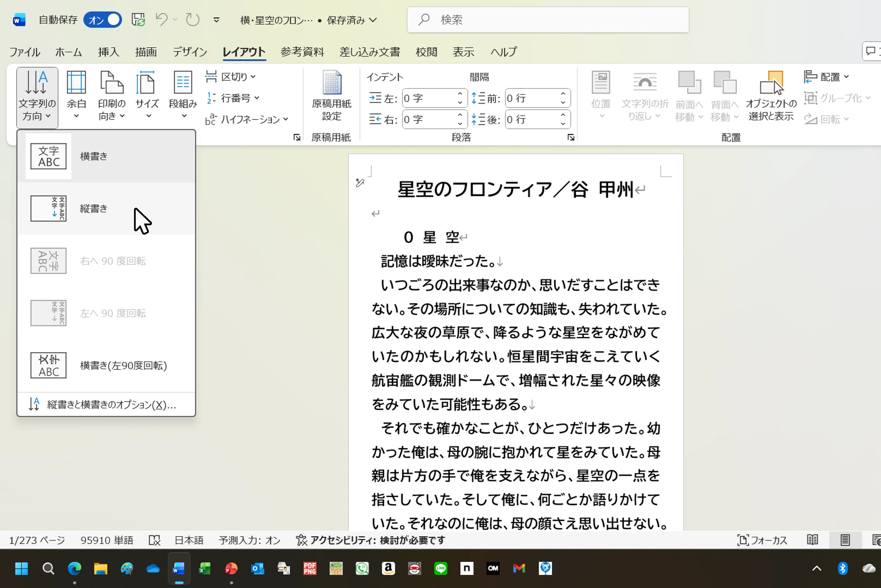This screenshot has width=881, height=588.
Task: Click the 原稿用紙設定 manuscript paper icon
Action: (332, 96)
